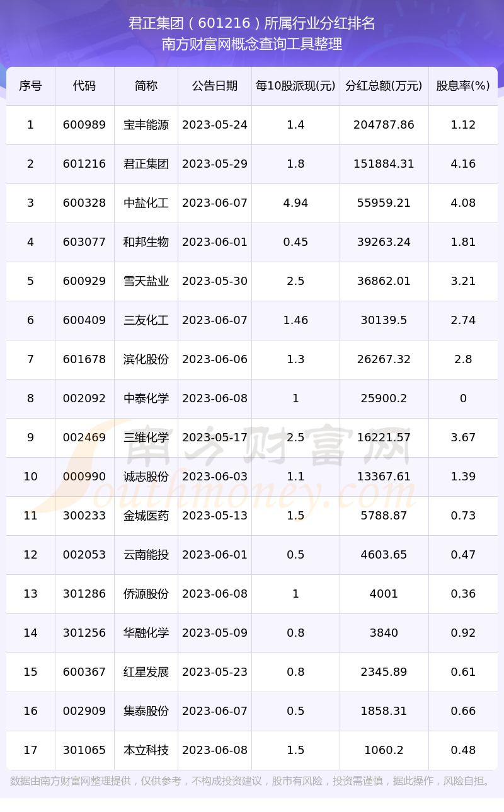Select stock code 600328
504x812 pixels.
pyautogui.click(x=84, y=203)
